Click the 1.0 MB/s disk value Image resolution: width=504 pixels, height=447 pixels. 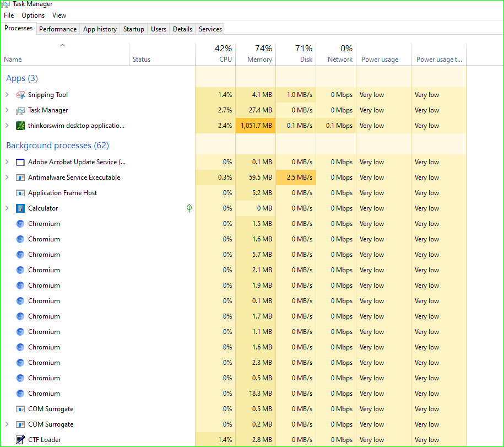(300, 95)
